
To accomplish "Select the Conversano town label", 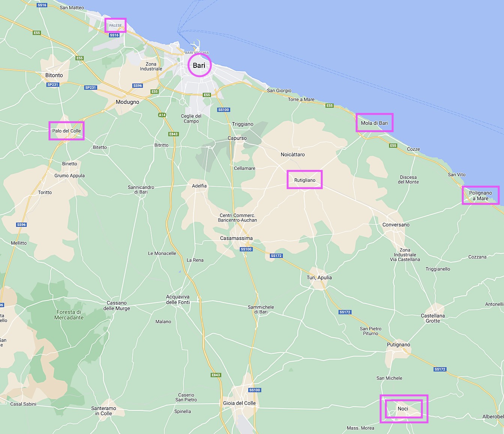I will click(x=396, y=225).
